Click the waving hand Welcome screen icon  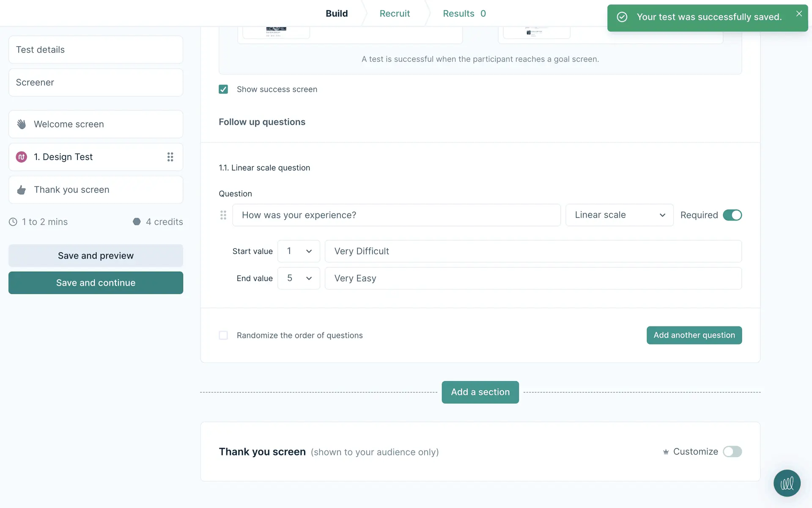tap(22, 124)
